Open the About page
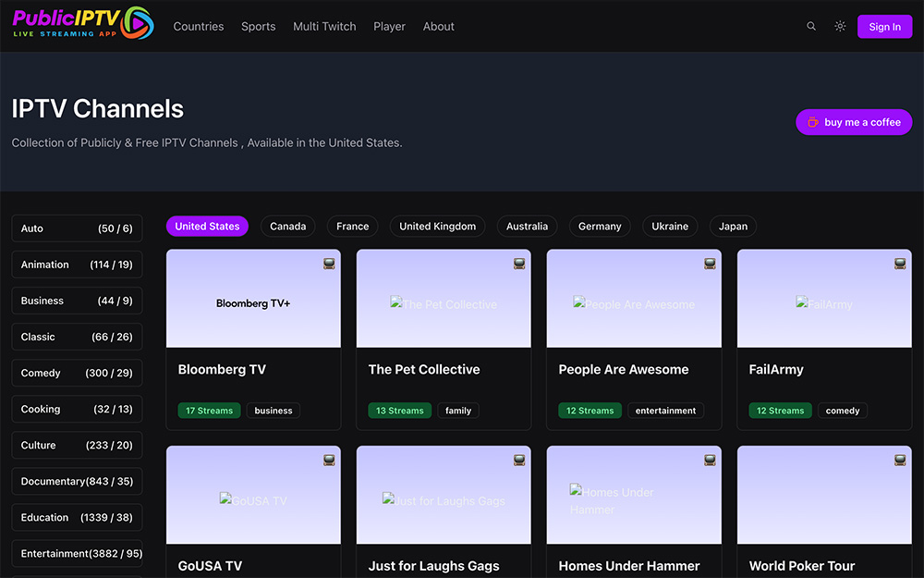The image size is (924, 578). (438, 27)
